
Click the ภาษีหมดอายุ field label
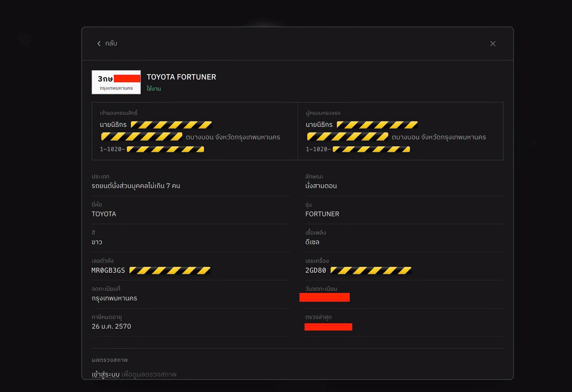coord(107,317)
